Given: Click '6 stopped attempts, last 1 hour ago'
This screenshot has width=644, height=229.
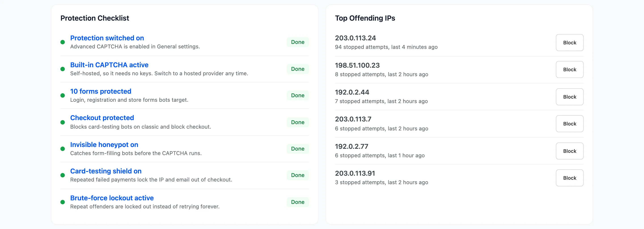Looking at the screenshot, I should pos(380,156).
